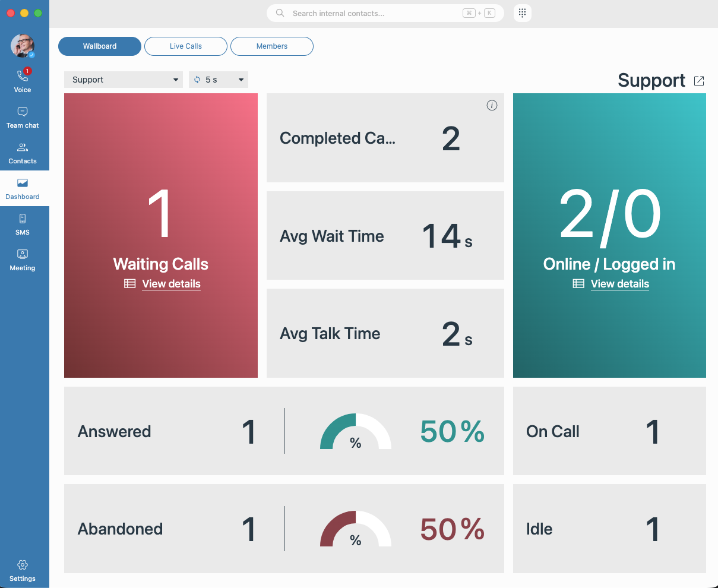Change the 5 second refresh interval
Screen dimensions: 718x588
point(219,79)
